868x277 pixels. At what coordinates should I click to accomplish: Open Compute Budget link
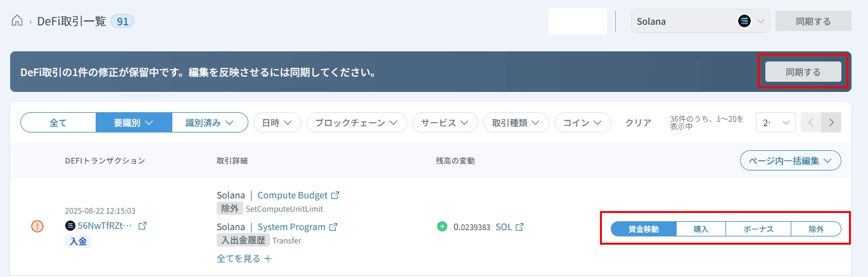coord(293,195)
